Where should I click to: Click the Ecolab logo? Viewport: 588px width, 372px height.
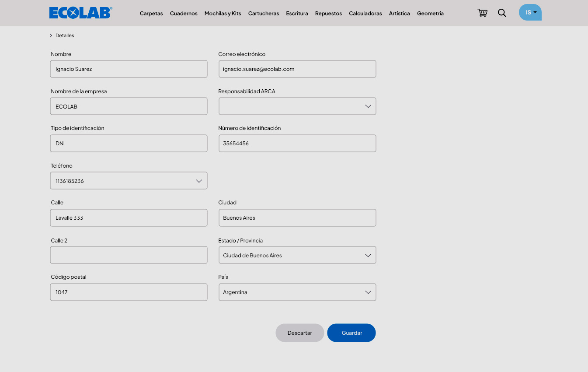(81, 13)
